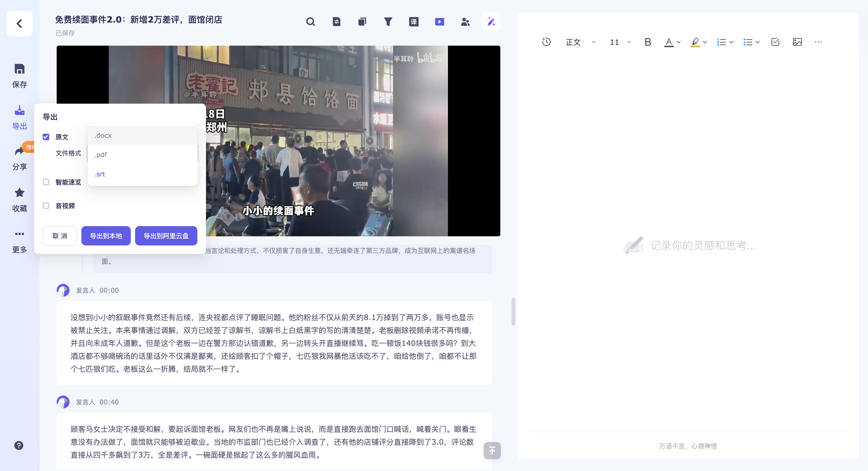The image size is (868, 471).
Task: Click the font color A icon
Action: click(x=669, y=42)
